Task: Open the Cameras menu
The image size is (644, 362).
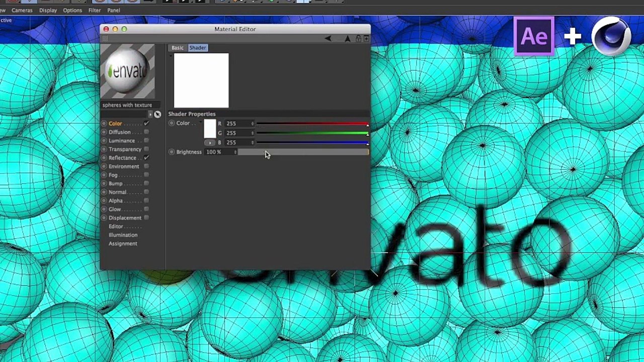Action: [22, 10]
